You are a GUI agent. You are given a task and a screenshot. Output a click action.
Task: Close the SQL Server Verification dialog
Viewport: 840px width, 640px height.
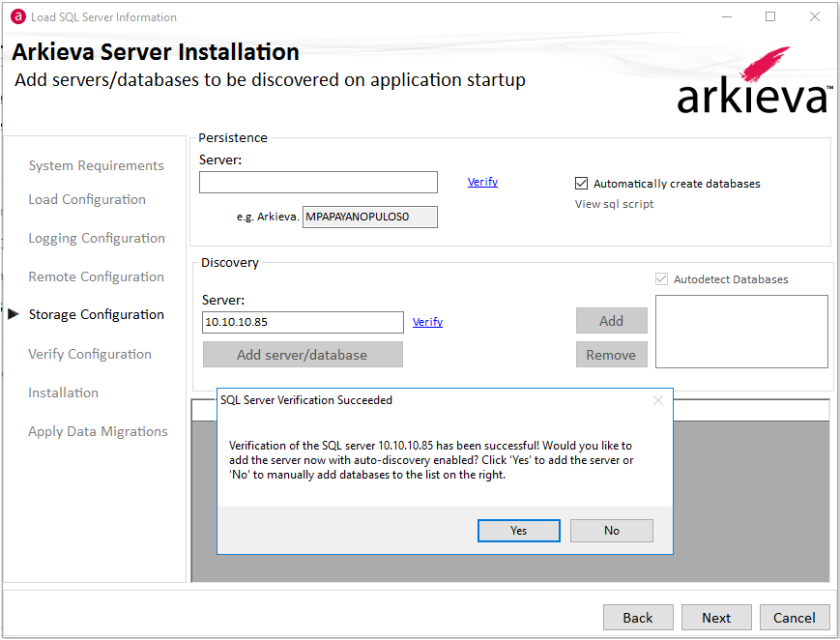pos(658,400)
